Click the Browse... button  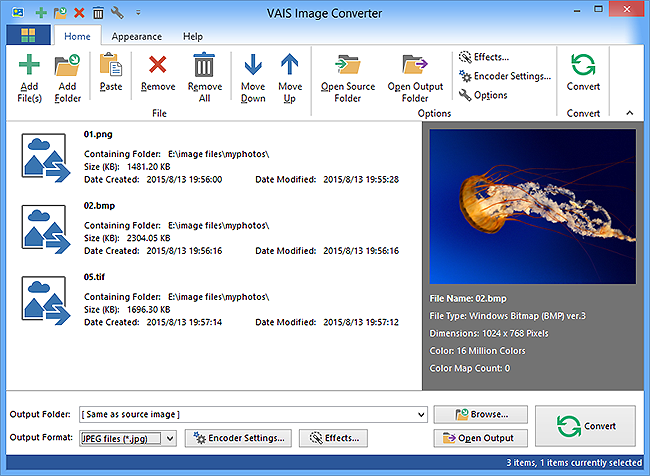(x=481, y=414)
